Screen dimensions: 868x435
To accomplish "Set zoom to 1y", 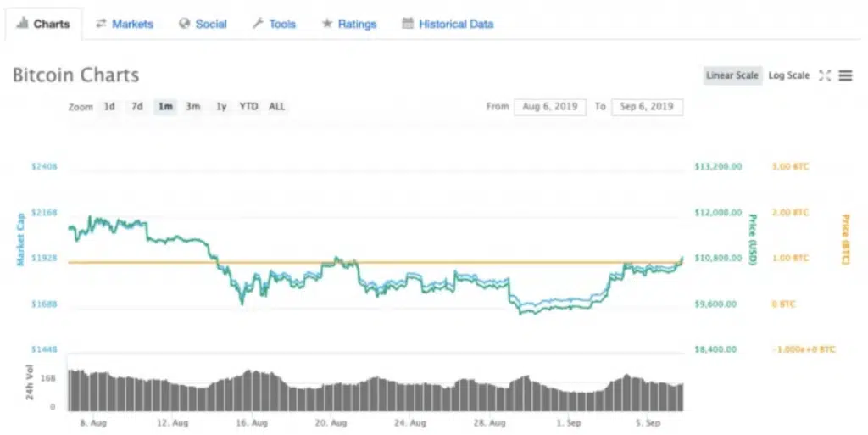I will point(221,106).
